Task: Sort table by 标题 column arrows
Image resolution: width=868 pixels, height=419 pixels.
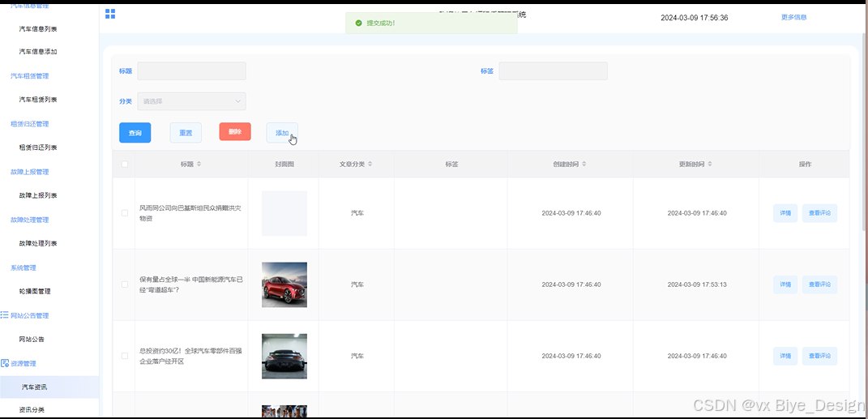Action: (x=199, y=164)
